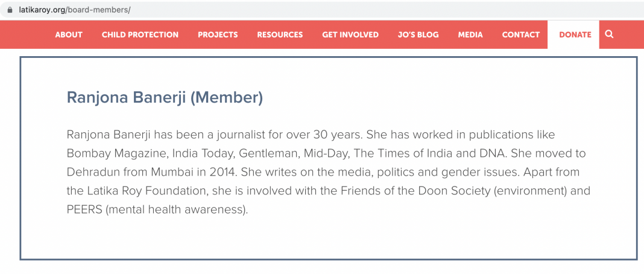
Task: Click GET INVOLVED in the nav bar
Action: (x=350, y=35)
